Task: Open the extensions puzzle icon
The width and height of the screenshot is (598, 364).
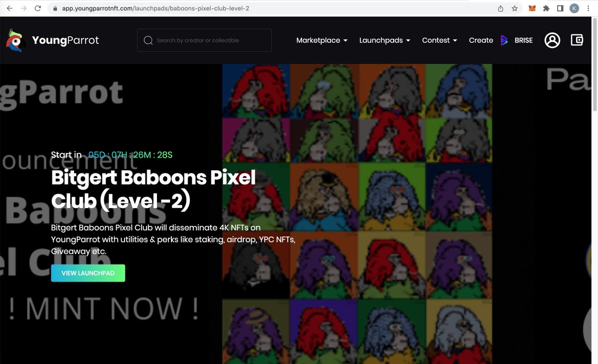Action: click(x=546, y=8)
